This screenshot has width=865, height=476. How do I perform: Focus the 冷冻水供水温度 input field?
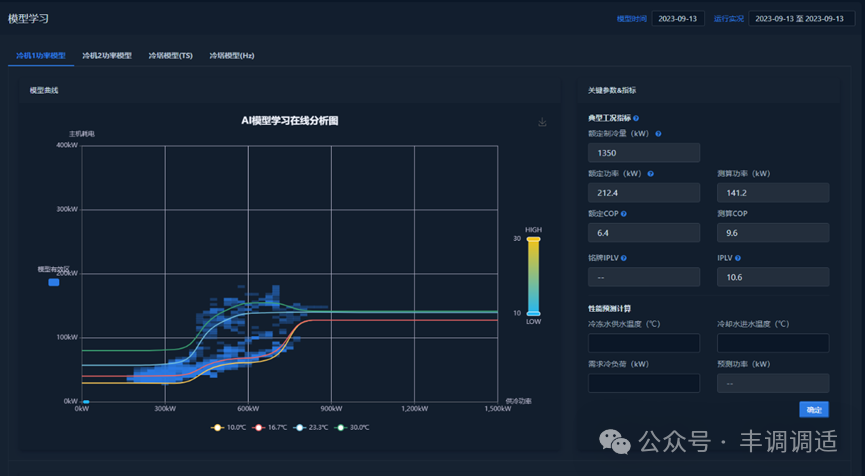(644, 343)
